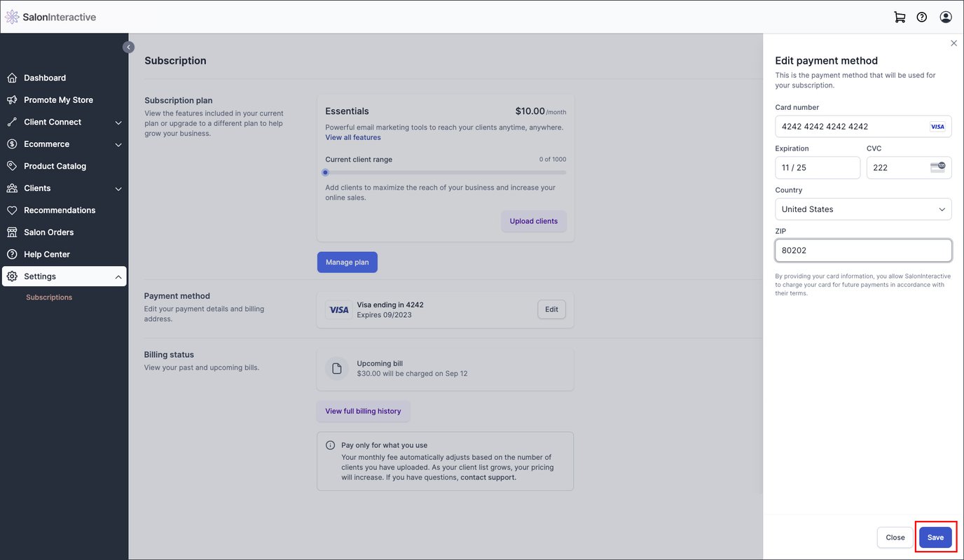Screen dimensions: 964x560
Task: Click the contact support link
Action: (x=488, y=477)
